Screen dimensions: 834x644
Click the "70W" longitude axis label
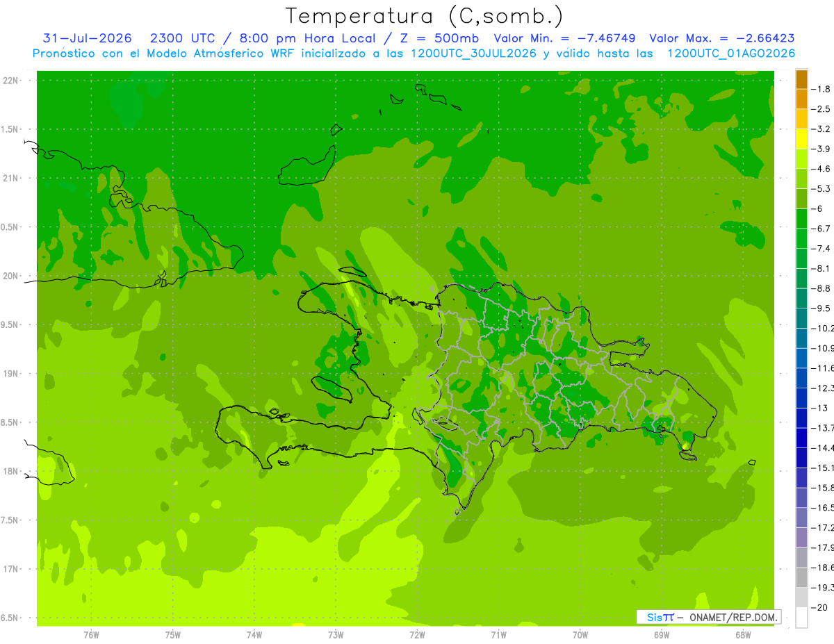coord(580,635)
